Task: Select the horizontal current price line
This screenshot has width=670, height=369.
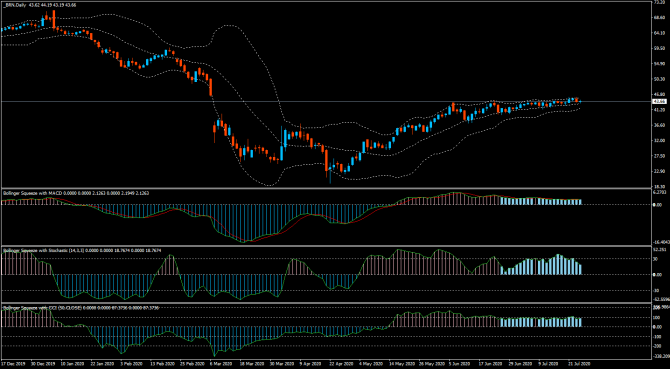Action: (x=325, y=102)
